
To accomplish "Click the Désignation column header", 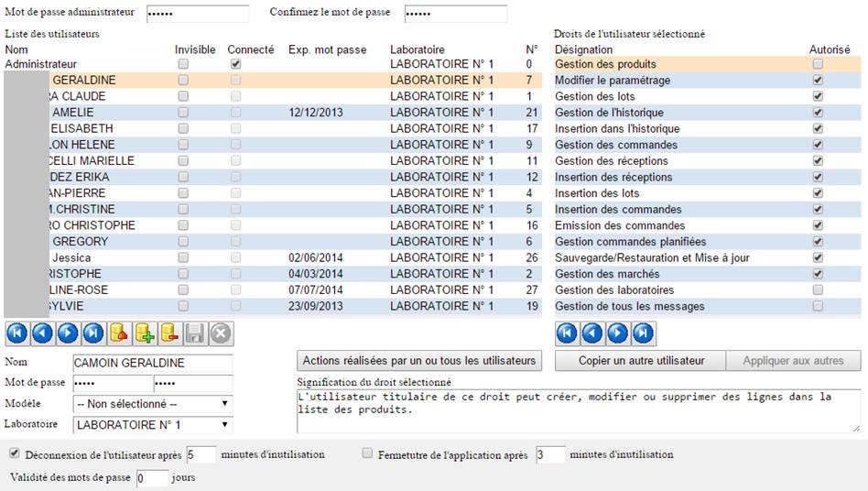I will pos(583,49).
